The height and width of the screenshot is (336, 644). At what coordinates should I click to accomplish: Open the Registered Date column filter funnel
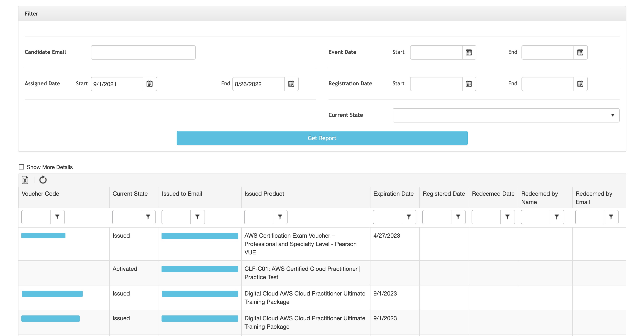coord(458,217)
